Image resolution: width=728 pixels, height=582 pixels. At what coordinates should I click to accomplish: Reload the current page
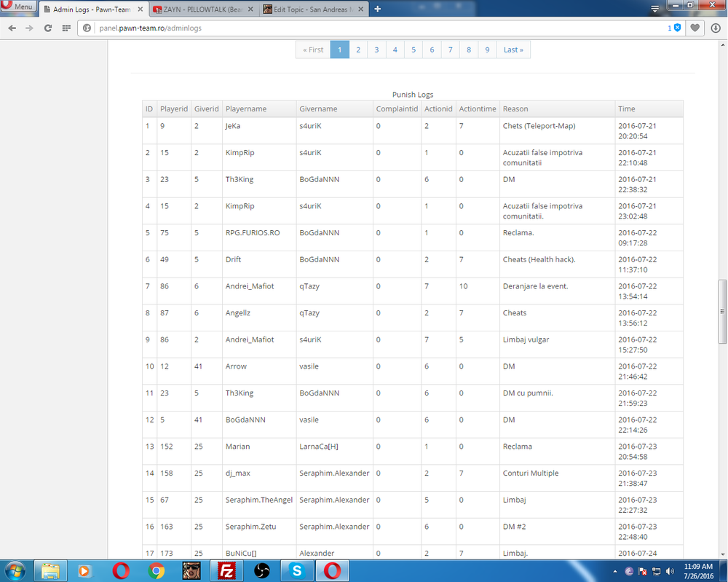[48, 28]
